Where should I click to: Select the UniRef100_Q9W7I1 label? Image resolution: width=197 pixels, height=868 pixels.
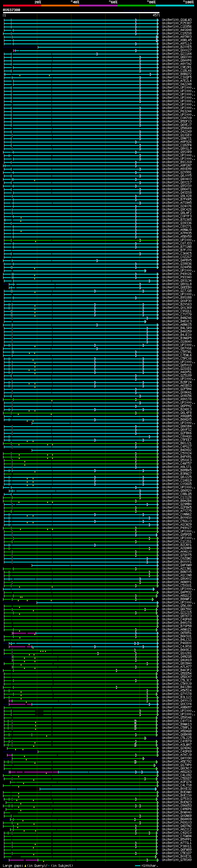(177, 139)
